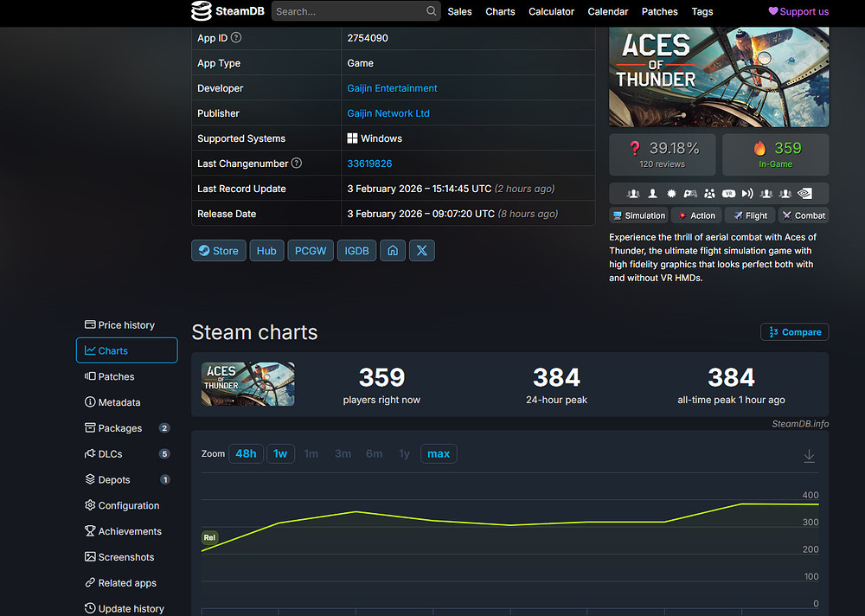Screen dimensions: 865x616
Task: Click the Simulation tag
Action: point(638,215)
